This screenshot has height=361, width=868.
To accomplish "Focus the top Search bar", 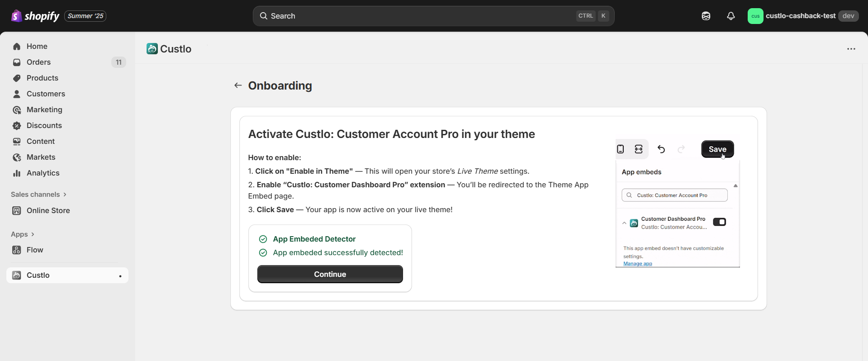I will coord(433,16).
